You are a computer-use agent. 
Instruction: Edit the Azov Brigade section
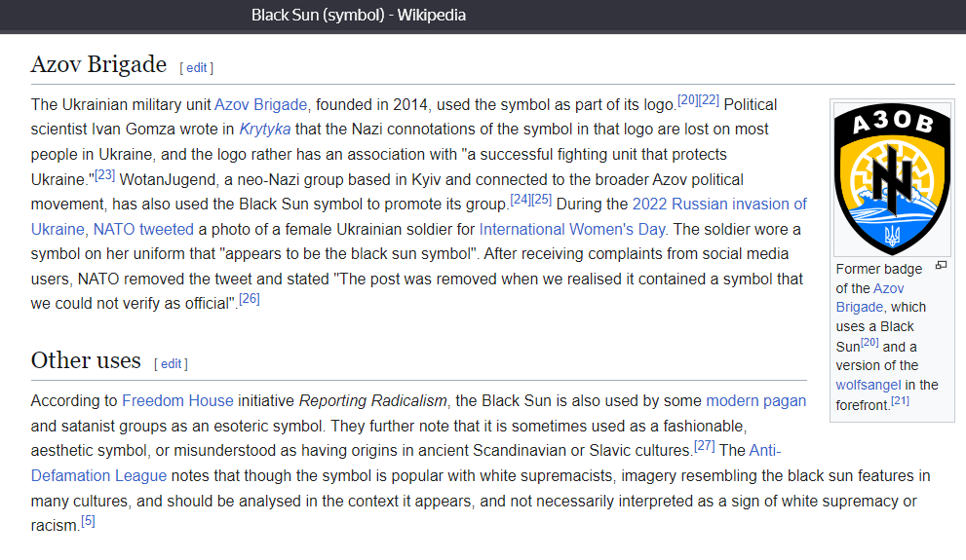tap(197, 68)
